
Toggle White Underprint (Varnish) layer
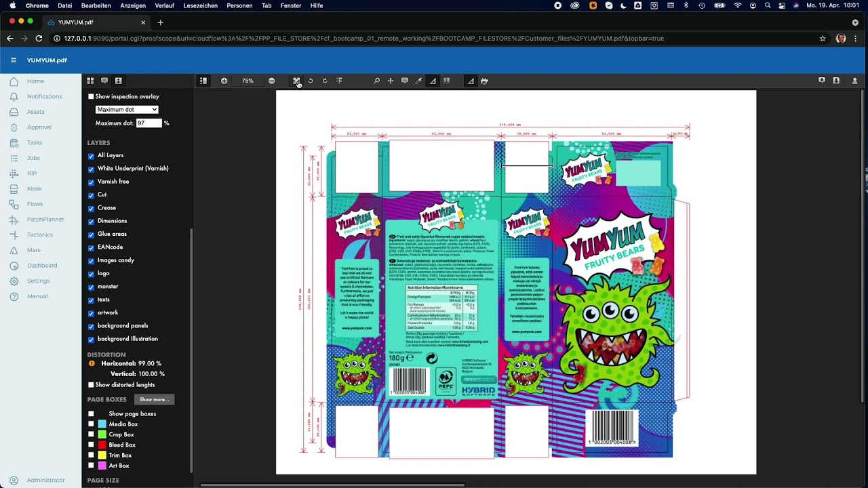coord(91,169)
